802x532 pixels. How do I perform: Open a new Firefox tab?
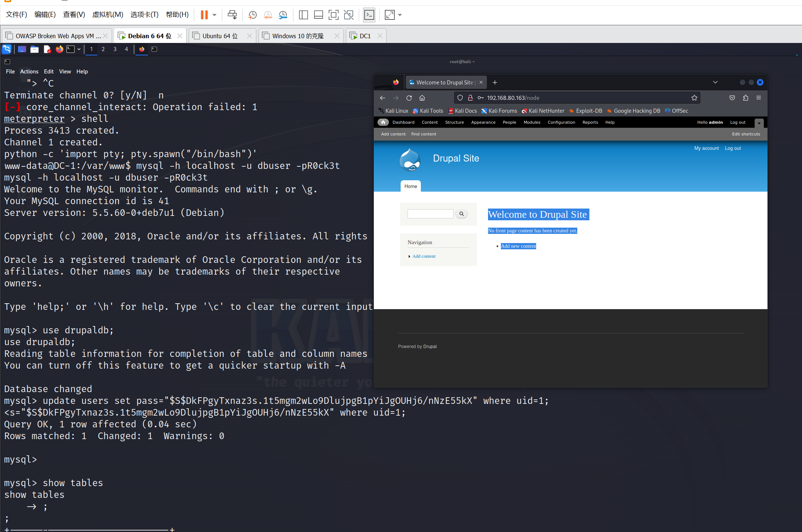(x=495, y=82)
